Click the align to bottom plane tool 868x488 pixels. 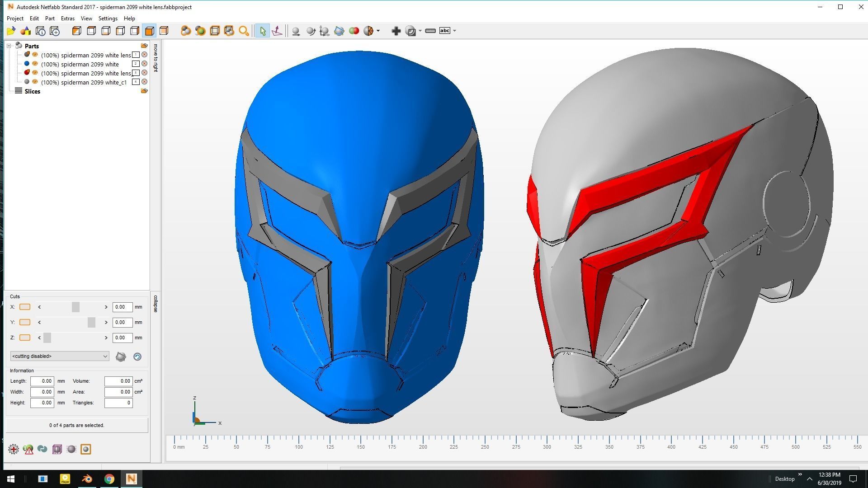(x=277, y=31)
